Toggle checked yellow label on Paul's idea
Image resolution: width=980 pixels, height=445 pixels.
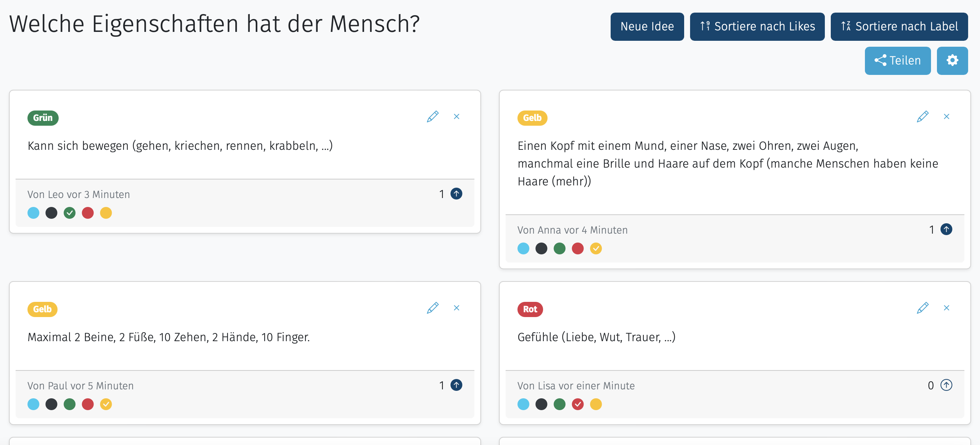pyautogui.click(x=106, y=404)
